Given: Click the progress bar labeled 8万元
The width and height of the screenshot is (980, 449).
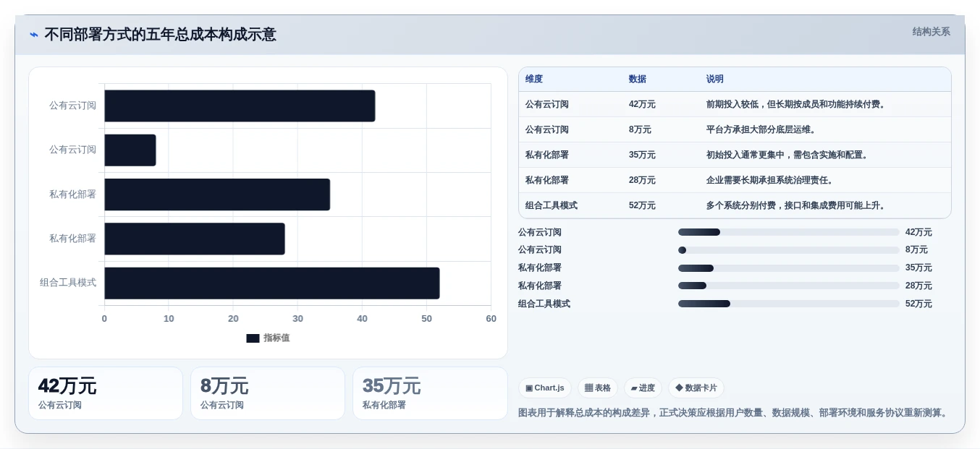Looking at the screenshot, I should pyautogui.click(x=789, y=250).
